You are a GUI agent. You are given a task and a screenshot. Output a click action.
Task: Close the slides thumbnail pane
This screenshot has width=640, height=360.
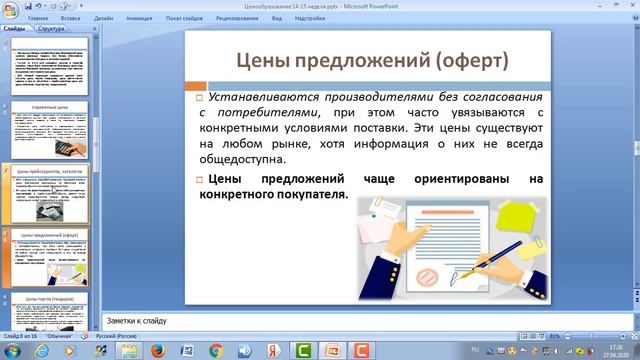tap(94, 29)
